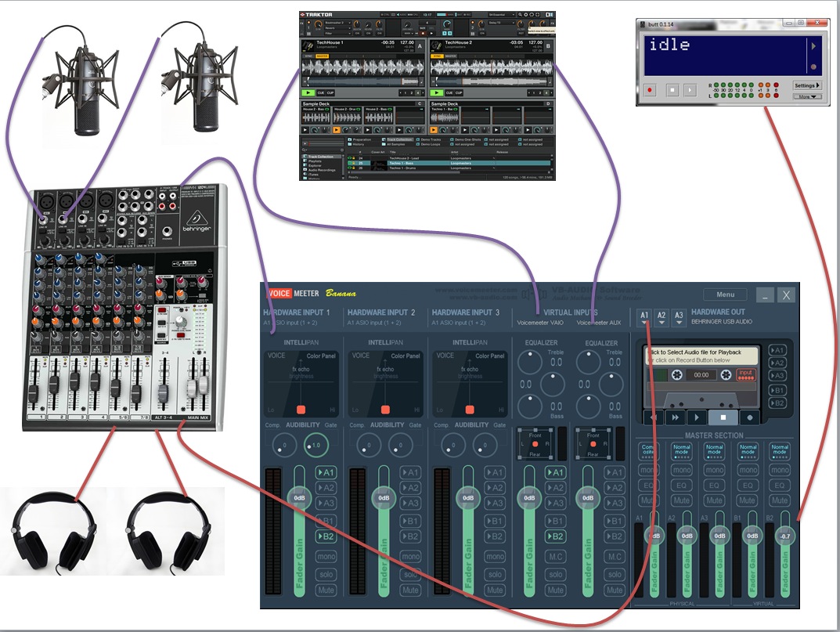Expand the More section in butt
The height and width of the screenshot is (632, 840).
click(807, 97)
